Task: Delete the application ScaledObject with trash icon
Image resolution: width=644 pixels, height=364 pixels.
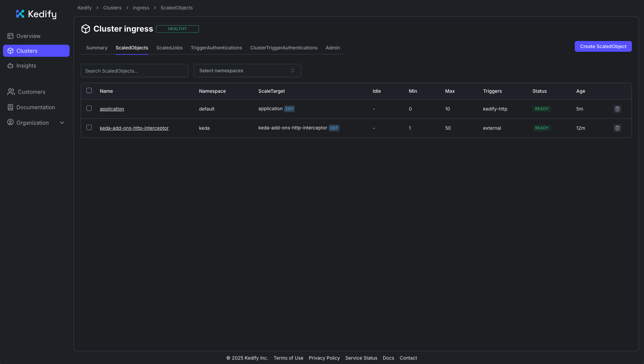Action: pos(617,109)
